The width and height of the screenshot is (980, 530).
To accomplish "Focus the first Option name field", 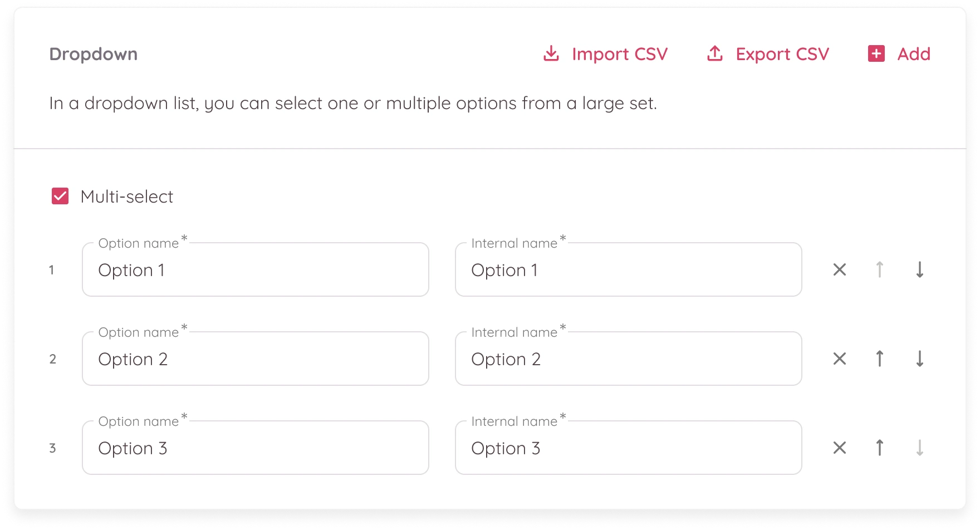I will (255, 270).
